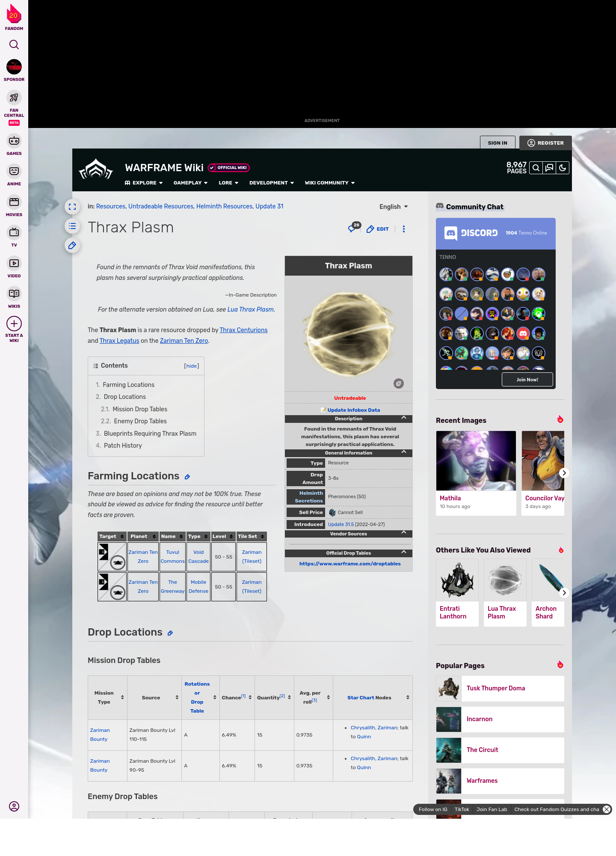This screenshot has width=616, height=856.
Task: Open the English language dropdown
Action: pos(394,207)
